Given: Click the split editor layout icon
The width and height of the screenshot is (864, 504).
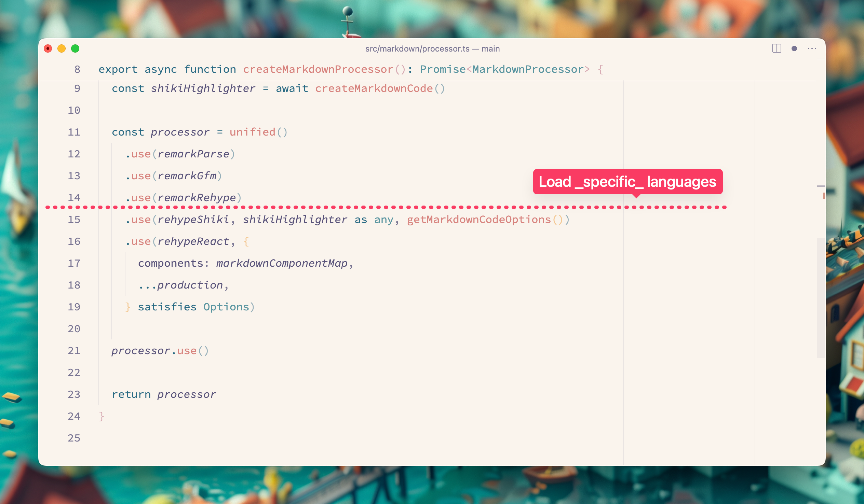Looking at the screenshot, I should (x=777, y=48).
